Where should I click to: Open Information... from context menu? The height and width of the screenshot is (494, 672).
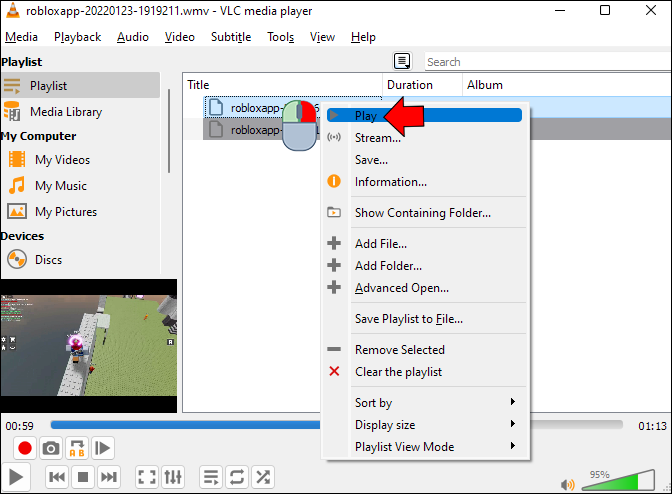pos(424,182)
